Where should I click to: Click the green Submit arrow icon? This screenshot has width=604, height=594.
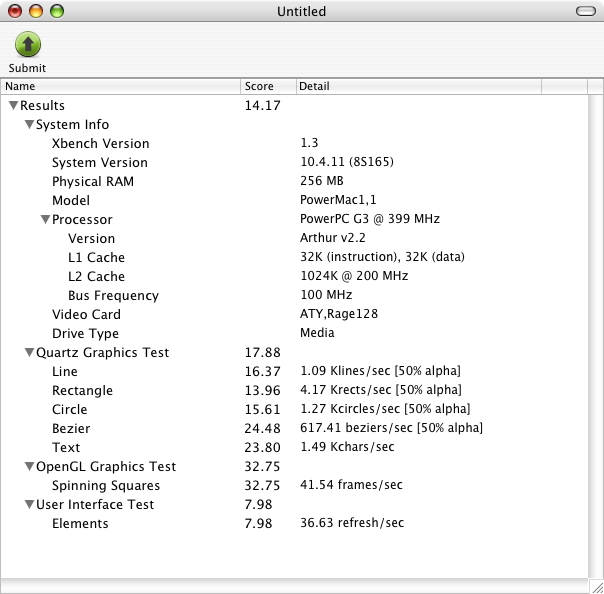click(x=28, y=44)
